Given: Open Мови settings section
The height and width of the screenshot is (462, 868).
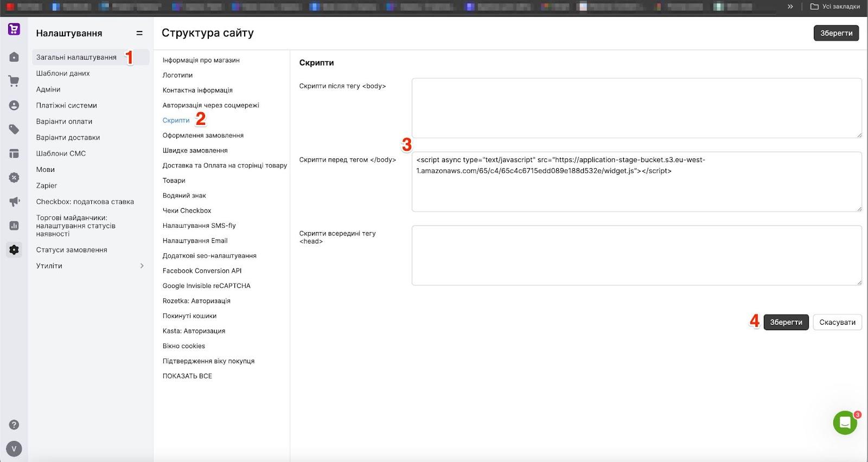Looking at the screenshot, I should (x=46, y=169).
